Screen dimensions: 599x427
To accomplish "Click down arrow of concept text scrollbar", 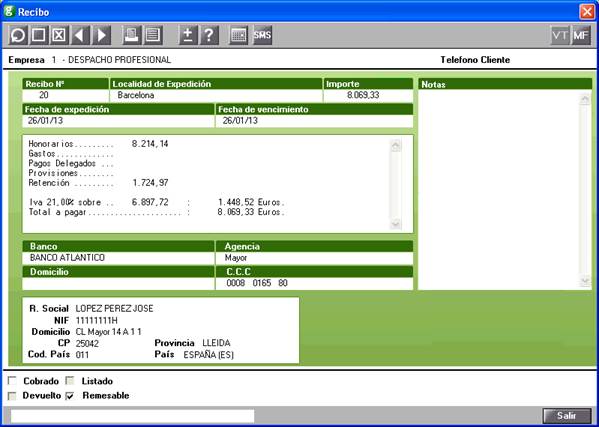I will (x=396, y=223).
